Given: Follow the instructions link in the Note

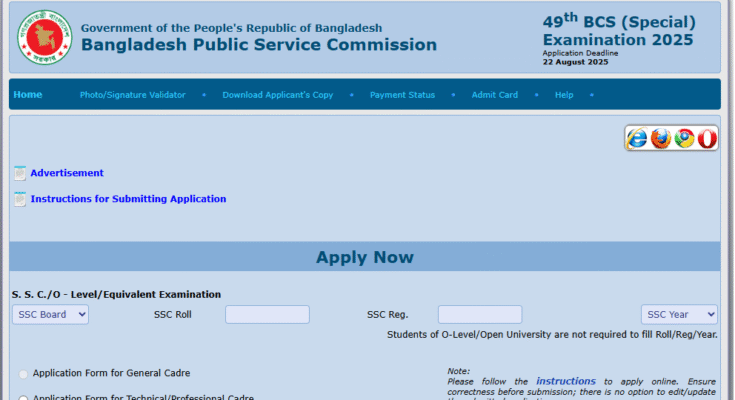Looking at the screenshot, I should (566, 381).
